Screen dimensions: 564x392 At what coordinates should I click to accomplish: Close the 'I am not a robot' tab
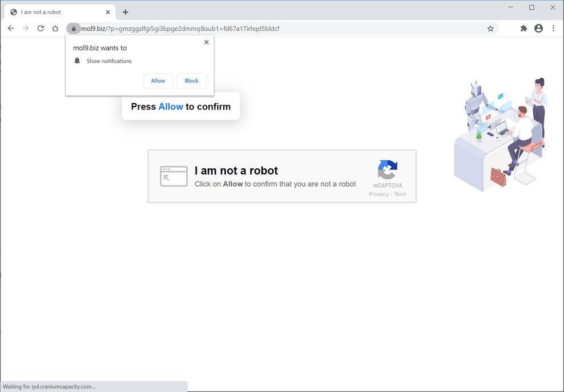tap(107, 12)
